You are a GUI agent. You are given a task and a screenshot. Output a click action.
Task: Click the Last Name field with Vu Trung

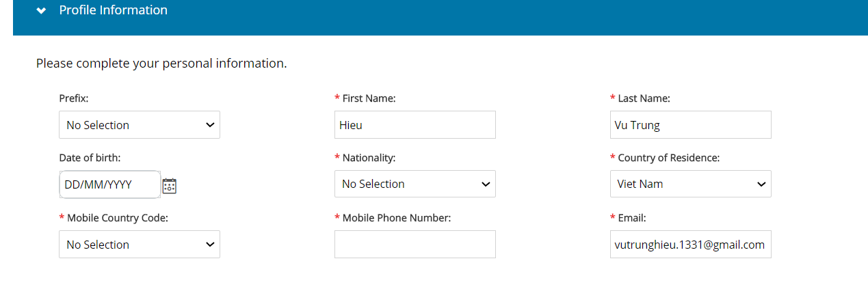point(691,125)
